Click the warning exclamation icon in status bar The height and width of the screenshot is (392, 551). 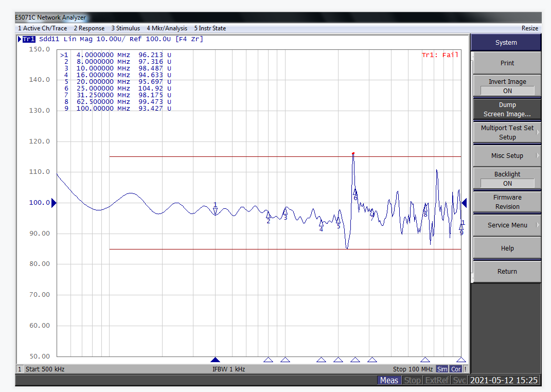465,369
